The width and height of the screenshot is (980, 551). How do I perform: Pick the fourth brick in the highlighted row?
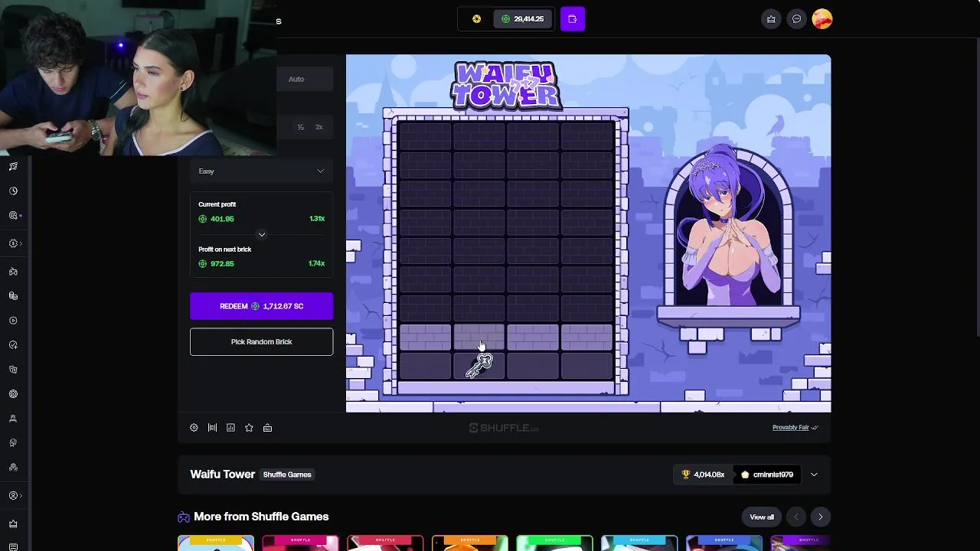click(x=586, y=337)
